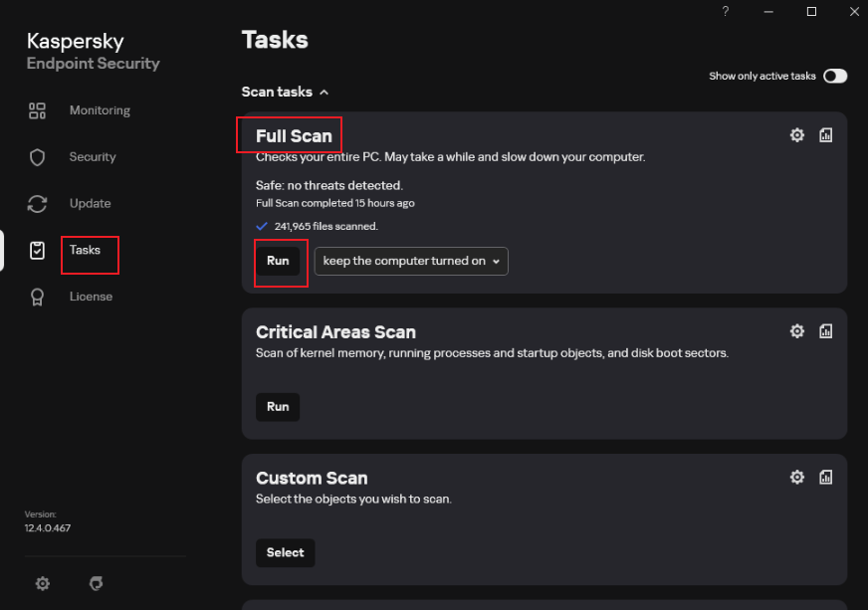Open Critical Areas Scan settings gear
The image size is (868, 610).
click(796, 331)
